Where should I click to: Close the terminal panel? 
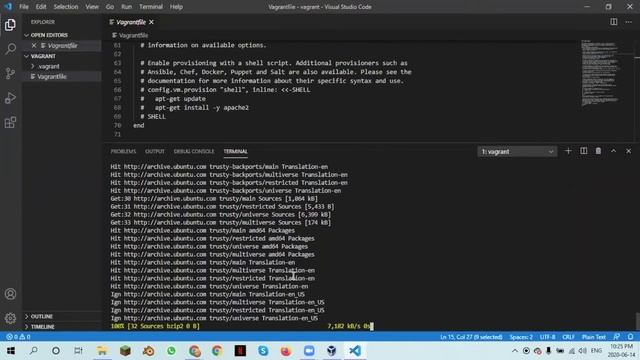(629, 151)
